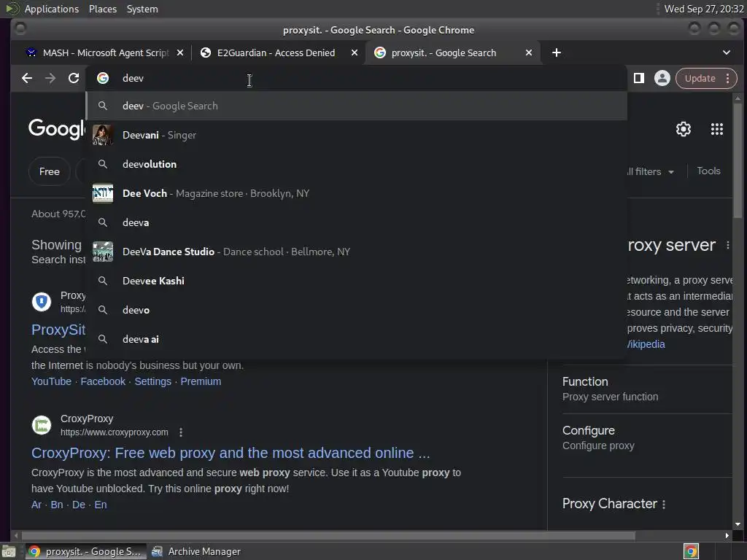The width and height of the screenshot is (747, 560).
Task: Open the more options next to Proxy Character
Action: coord(664,505)
